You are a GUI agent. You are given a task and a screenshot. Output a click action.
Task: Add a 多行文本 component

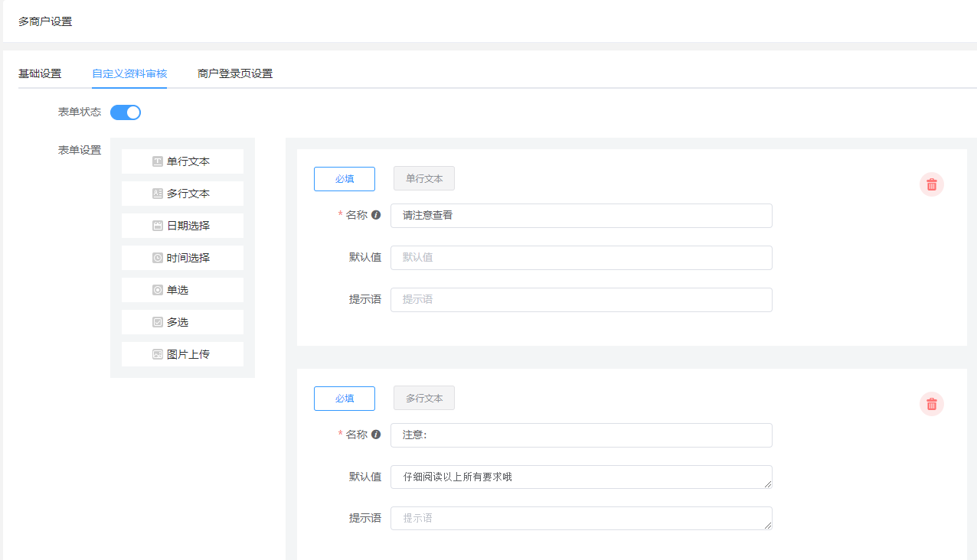click(182, 194)
